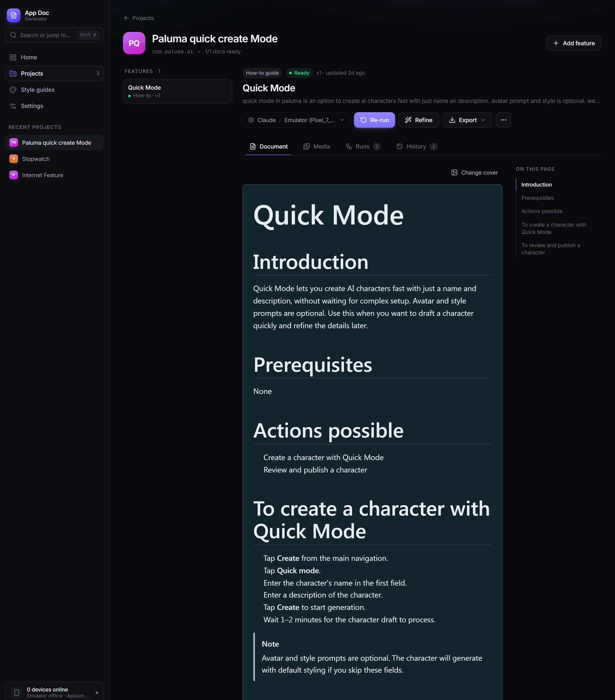This screenshot has height=700, width=615.
Task: Click the Stopwatch project orange icon
Action: click(14, 159)
